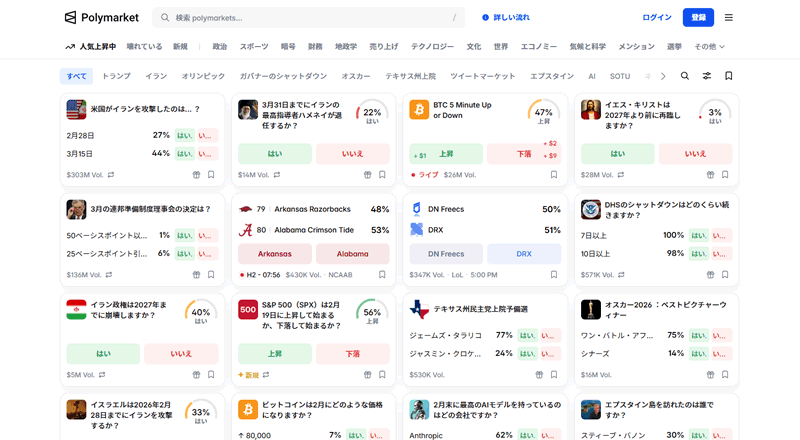Click gift icon on $28M Vol. card
Image resolution: width=800 pixels, height=440 pixels.
[x=711, y=175]
